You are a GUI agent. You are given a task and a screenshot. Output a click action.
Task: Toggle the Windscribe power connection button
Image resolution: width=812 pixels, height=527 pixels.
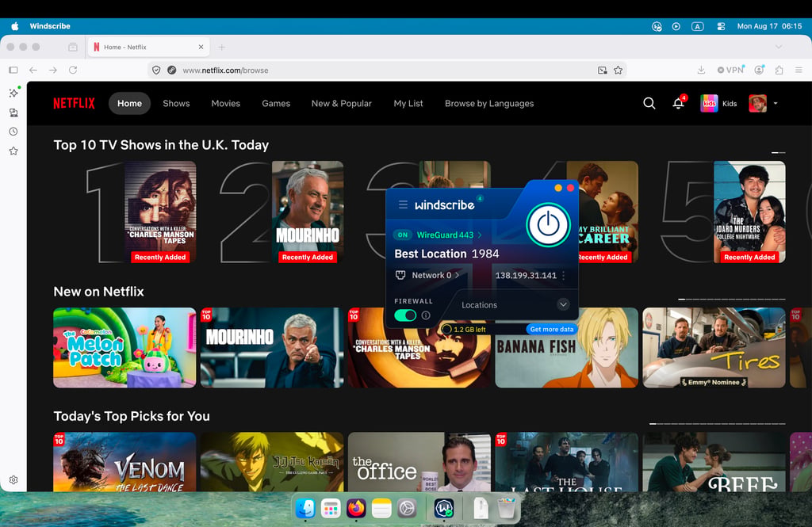pos(548,225)
